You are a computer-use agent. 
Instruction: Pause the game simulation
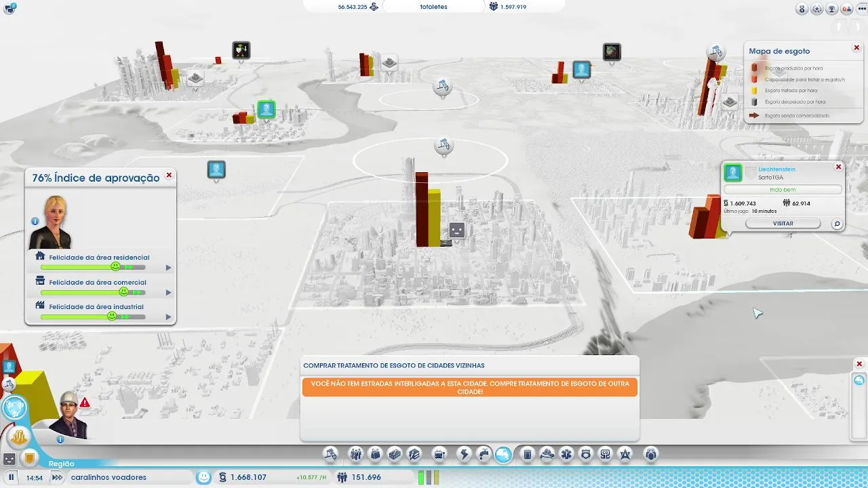(x=12, y=477)
